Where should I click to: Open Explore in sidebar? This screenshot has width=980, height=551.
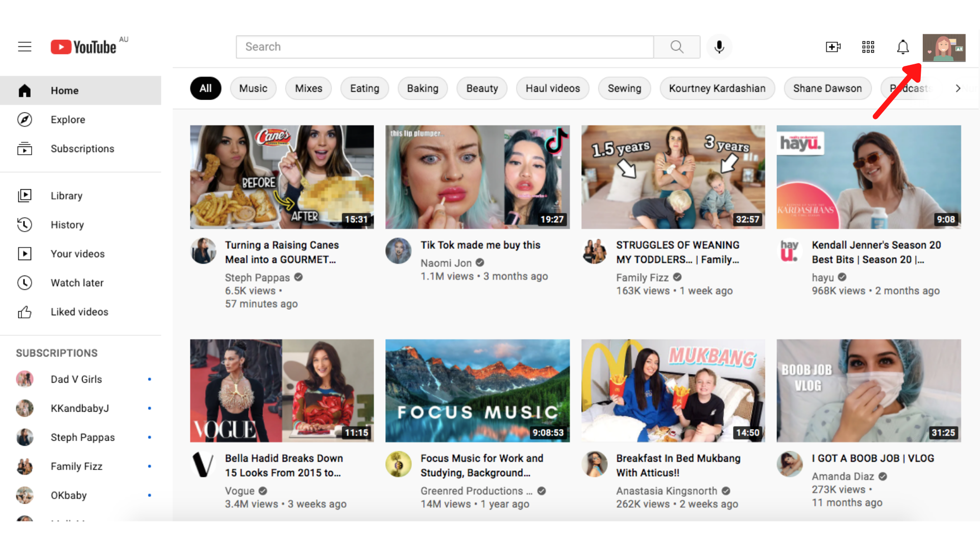click(81, 120)
